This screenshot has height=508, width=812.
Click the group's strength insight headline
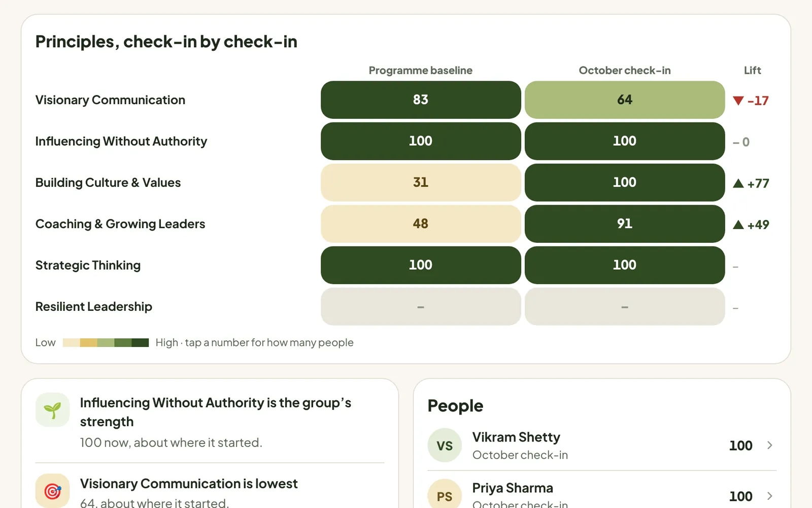[216, 412]
